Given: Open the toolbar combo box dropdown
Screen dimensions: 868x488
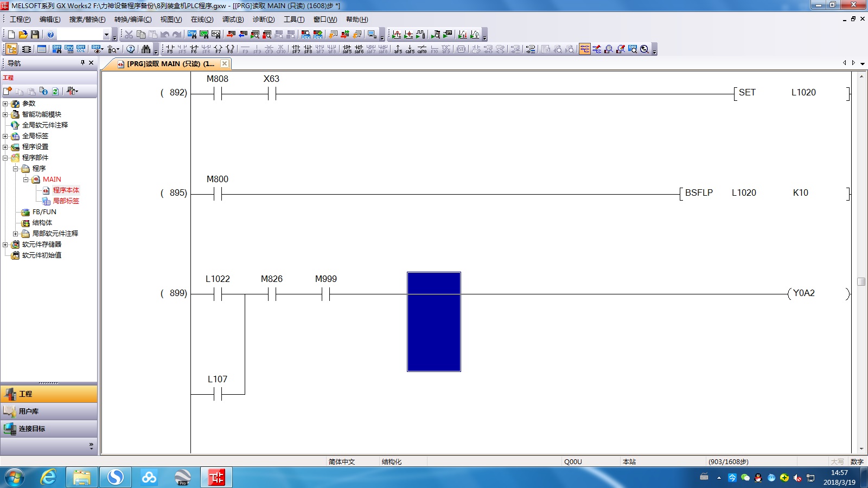Looking at the screenshot, I should click(x=106, y=35).
